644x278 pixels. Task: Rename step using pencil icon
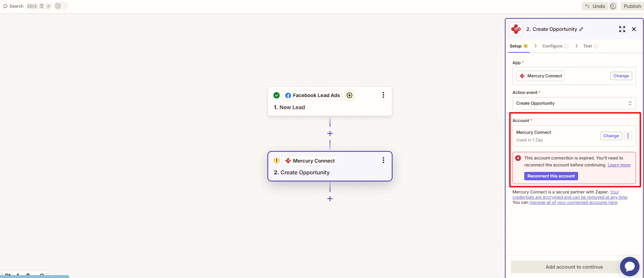pos(581,29)
